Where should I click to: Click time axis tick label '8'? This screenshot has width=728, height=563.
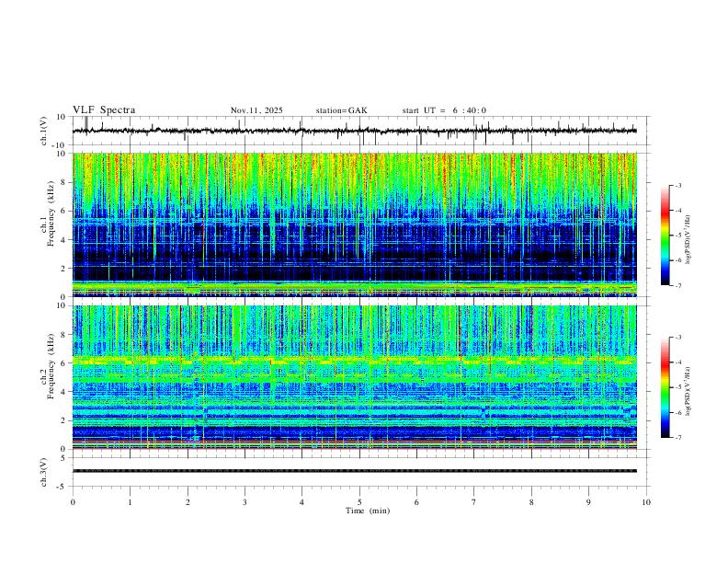pos(531,502)
